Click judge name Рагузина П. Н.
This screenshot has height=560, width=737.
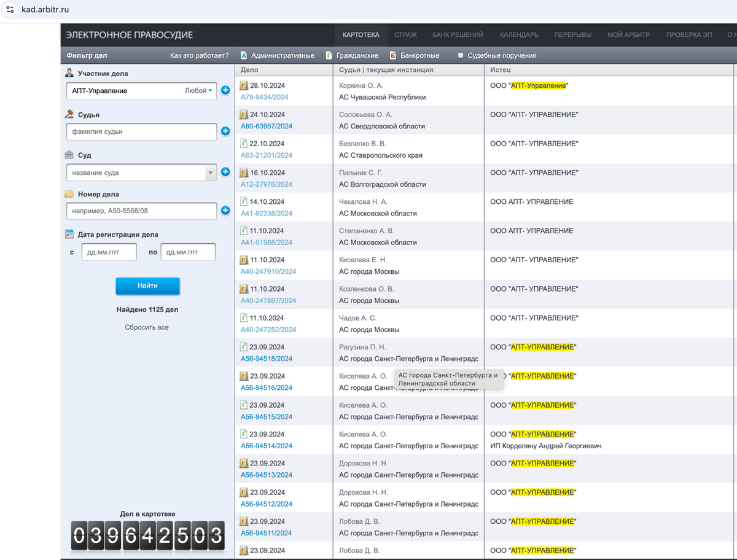[x=362, y=347]
